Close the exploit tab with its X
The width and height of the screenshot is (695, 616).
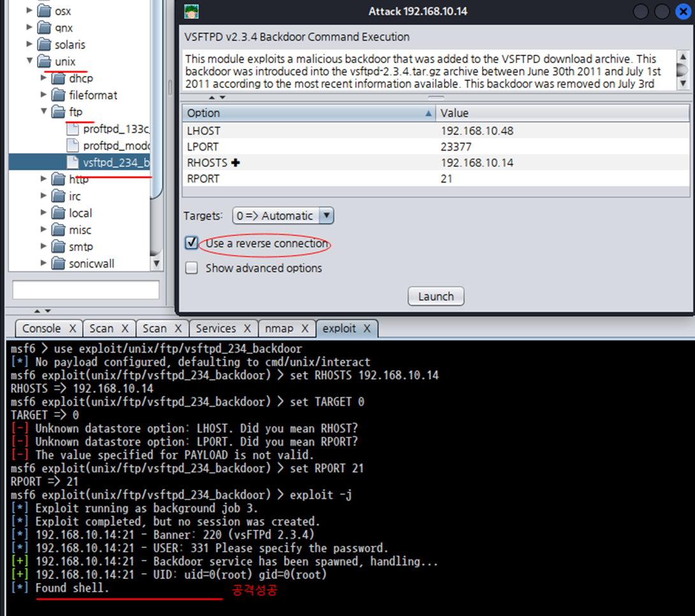pos(367,328)
